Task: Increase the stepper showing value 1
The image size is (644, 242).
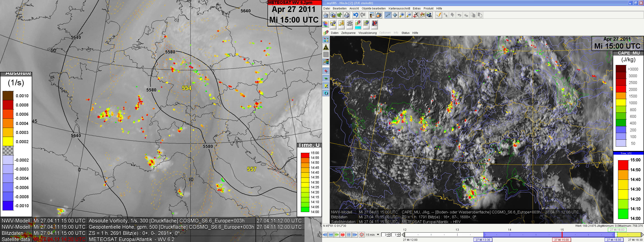Action: (399, 234)
